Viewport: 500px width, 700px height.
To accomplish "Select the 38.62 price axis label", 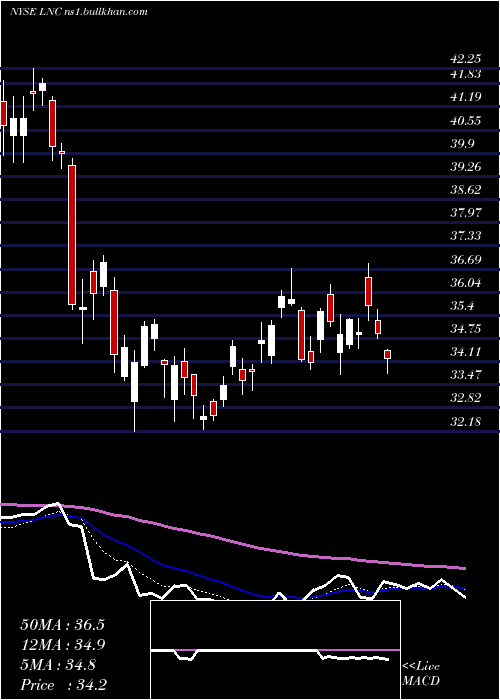I will (x=465, y=190).
